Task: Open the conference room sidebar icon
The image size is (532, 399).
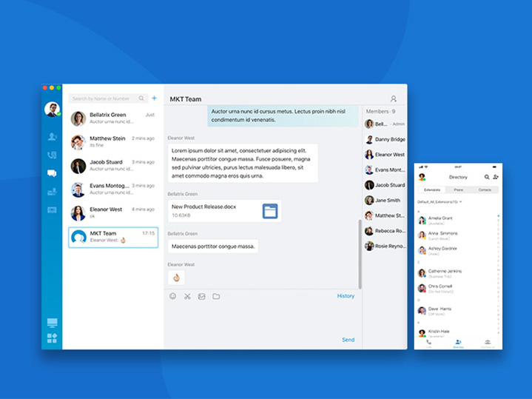Action: coord(52,209)
